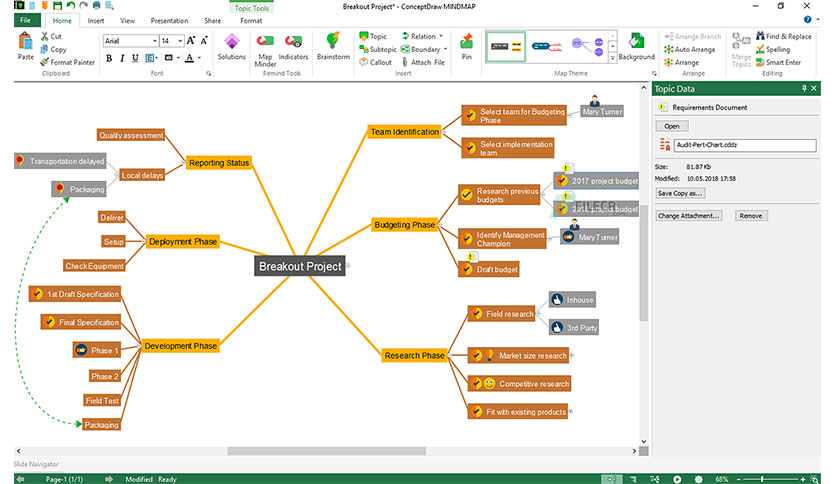This screenshot has width=836, height=484.
Task: Click next page arrow in status bar
Action: click(x=109, y=479)
